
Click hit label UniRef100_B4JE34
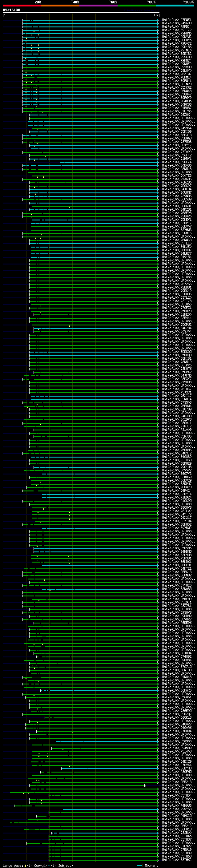(176, 189)
